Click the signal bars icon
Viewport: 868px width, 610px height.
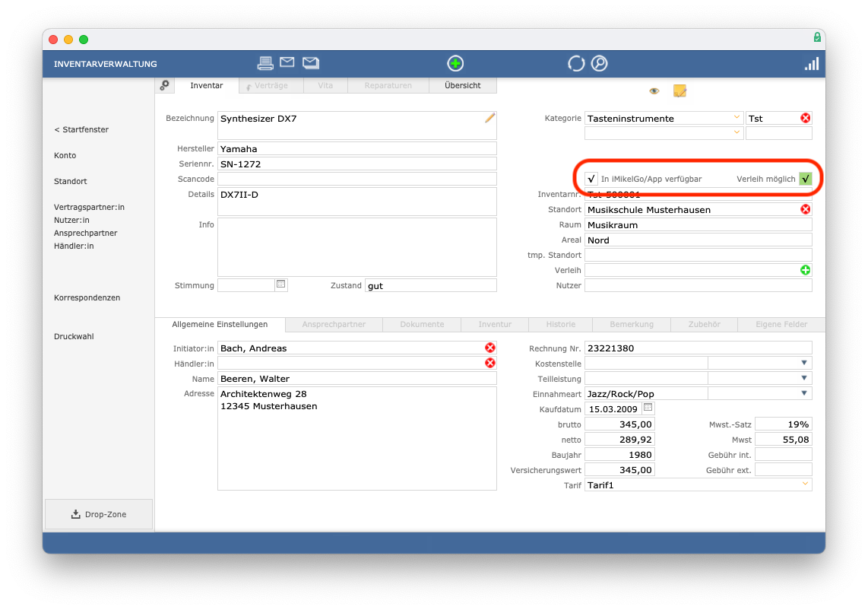[x=812, y=64]
